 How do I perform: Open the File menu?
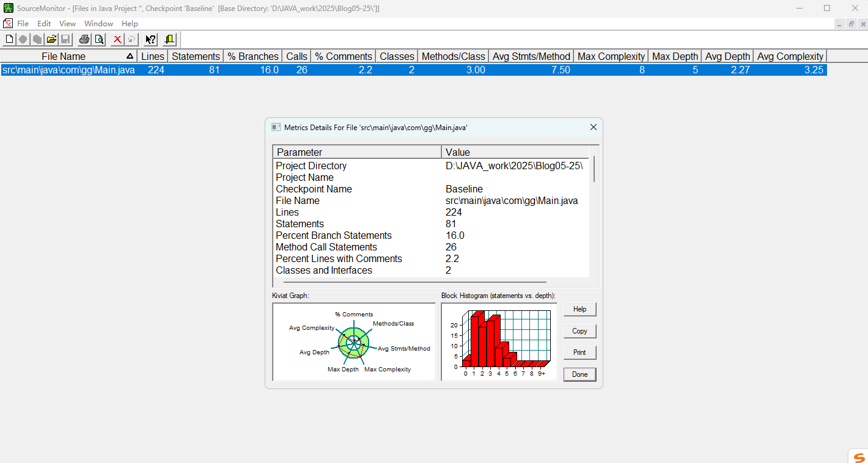(x=23, y=23)
